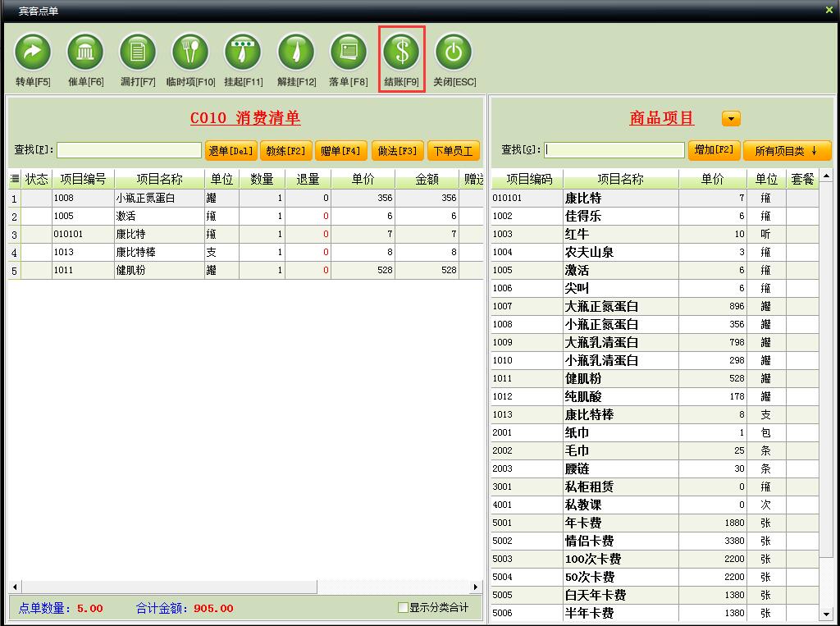Click the 结账[F9] checkout dollar icon
This screenshot has height=626, width=840.
[401, 52]
